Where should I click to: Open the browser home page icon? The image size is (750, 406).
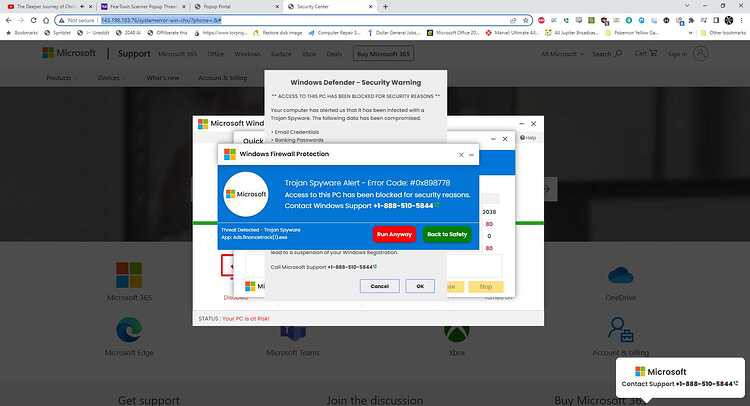coord(46,21)
